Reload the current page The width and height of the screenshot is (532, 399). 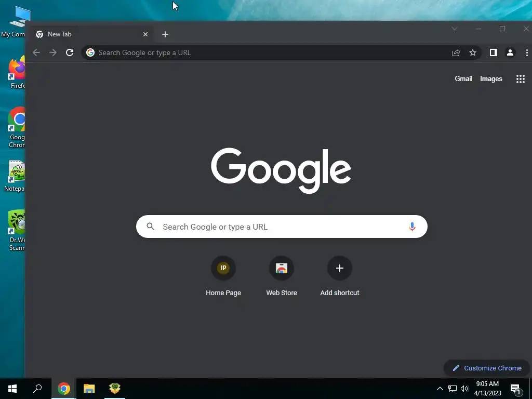pyautogui.click(x=70, y=52)
